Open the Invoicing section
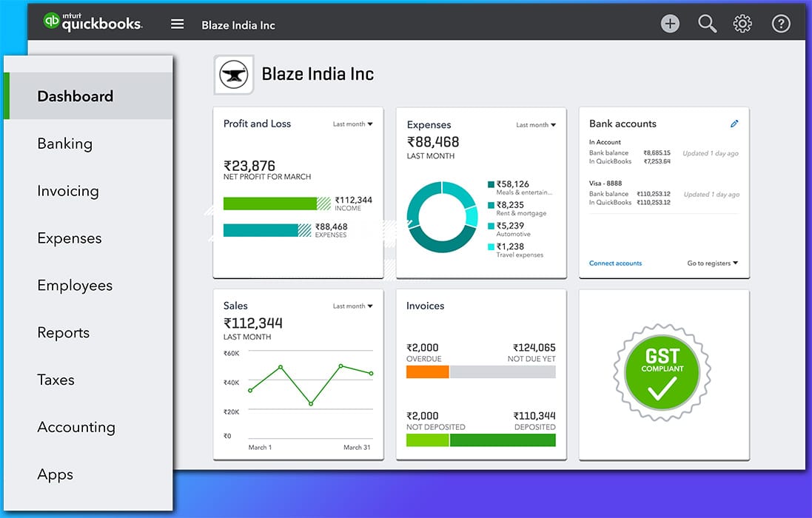Viewport: 812px width, 518px height. pos(67,190)
